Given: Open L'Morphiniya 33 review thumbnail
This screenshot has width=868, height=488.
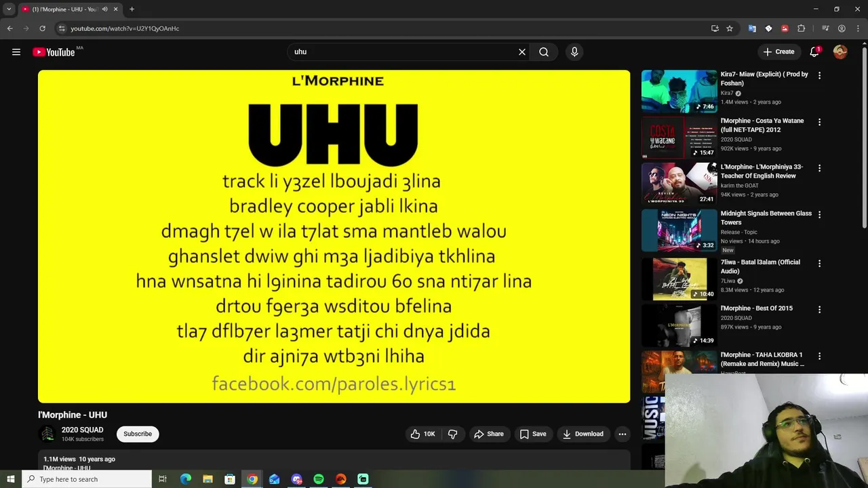Looking at the screenshot, I should 679,184.
